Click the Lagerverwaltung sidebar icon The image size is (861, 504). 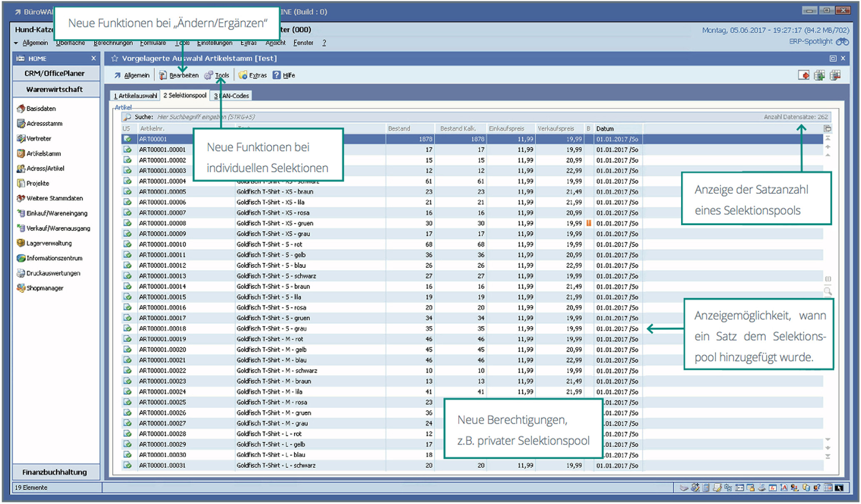pyautogui.click(x=20, y=243)
